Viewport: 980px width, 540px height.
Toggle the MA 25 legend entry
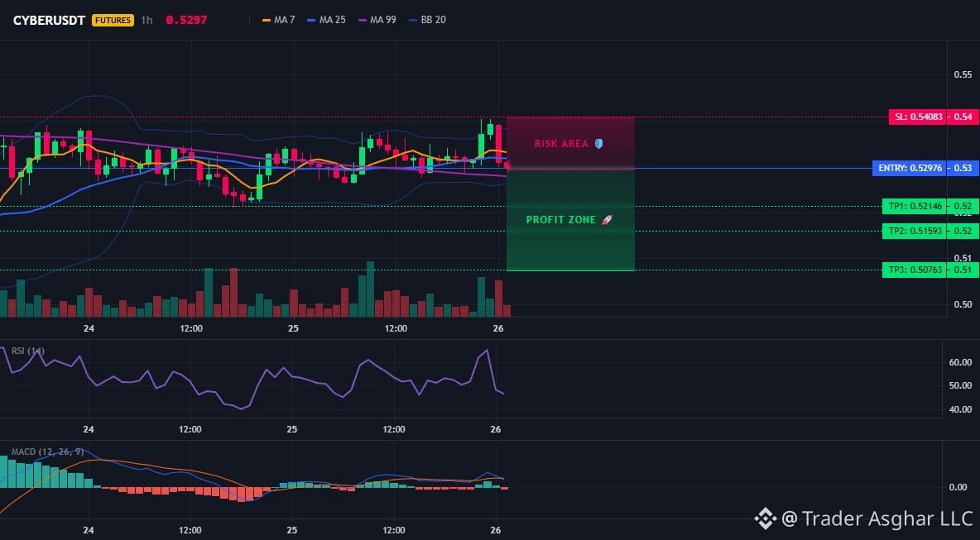click(326, 20)
